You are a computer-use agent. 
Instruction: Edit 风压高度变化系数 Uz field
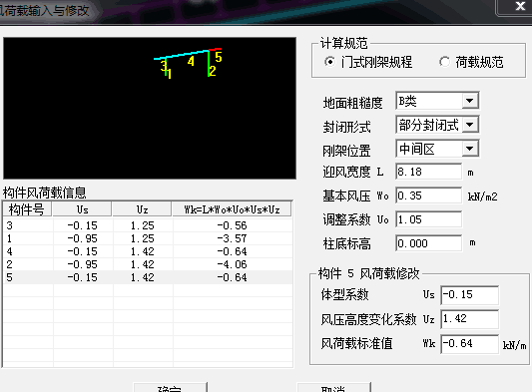tap(470, 319)
